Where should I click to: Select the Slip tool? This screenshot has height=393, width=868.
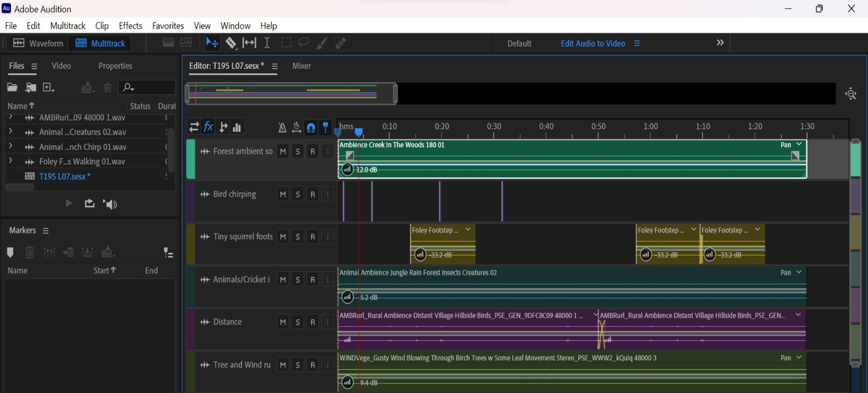(x=249, y=43)
